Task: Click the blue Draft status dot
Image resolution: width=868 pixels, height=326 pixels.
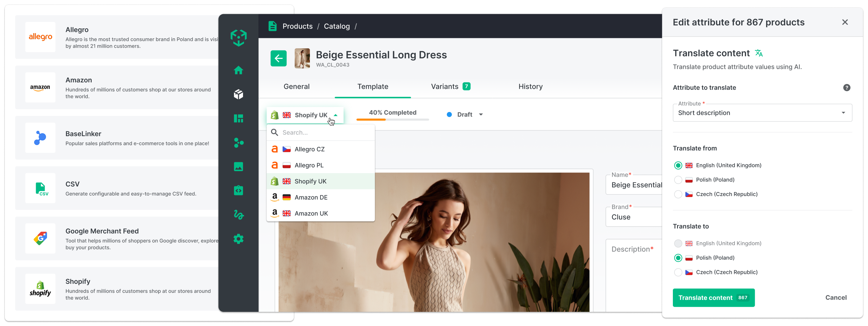Action: point(449,114)
